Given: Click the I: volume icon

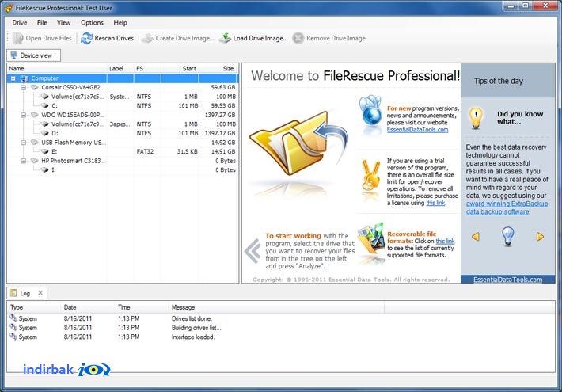Looking at the screenshot, I should [x=45, y=169].
